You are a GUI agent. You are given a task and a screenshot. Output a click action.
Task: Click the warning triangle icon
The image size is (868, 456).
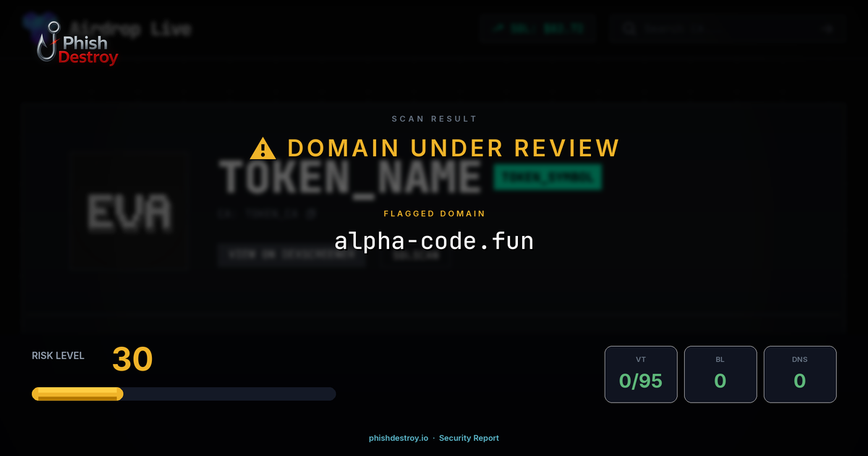click(263, 147)
